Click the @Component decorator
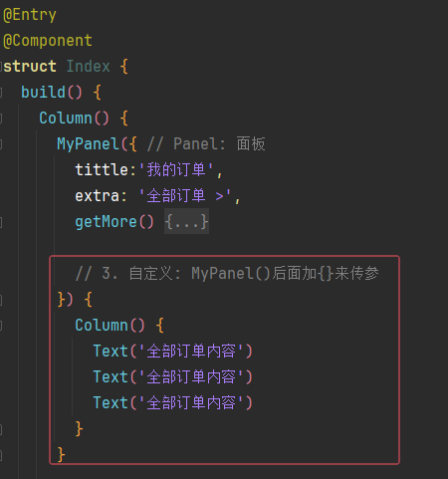The width and height of the screenshot is (448, 479). 48,41
